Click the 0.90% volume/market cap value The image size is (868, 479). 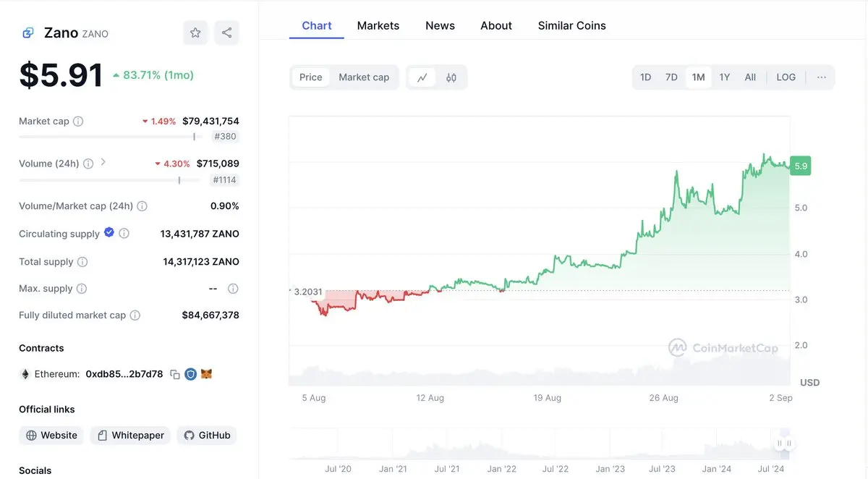[225, 206]
